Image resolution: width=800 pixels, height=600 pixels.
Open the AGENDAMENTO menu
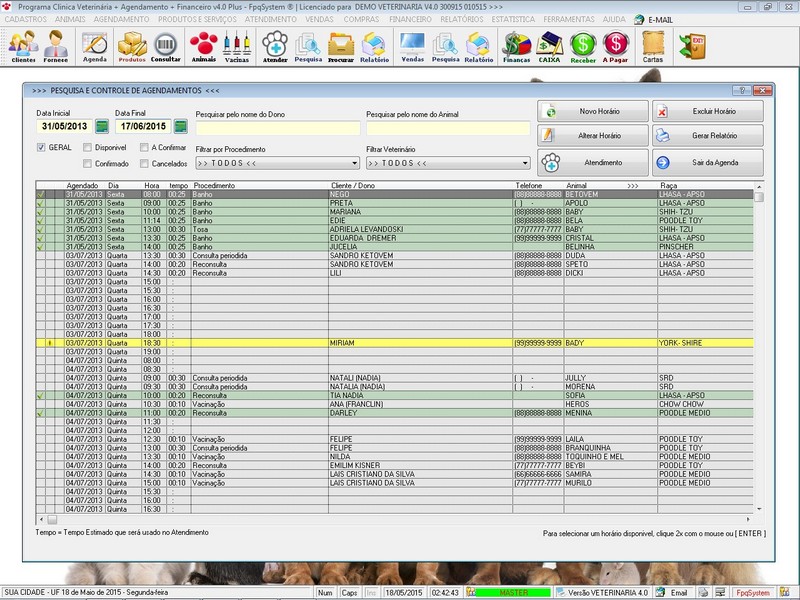click(x=121, y=19)
